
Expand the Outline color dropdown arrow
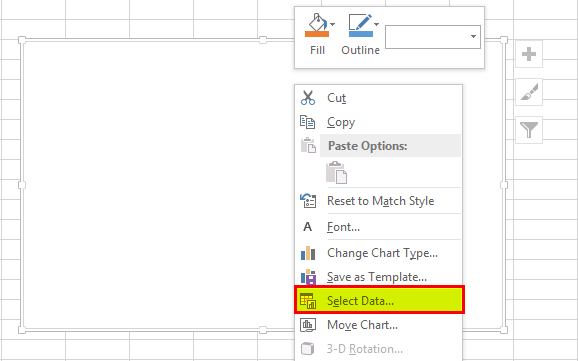(x=376, y=24)
